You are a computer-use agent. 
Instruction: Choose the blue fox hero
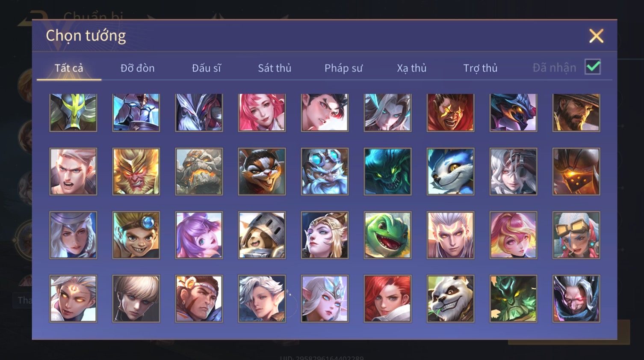pyautogui.click(x=450, y=172)
